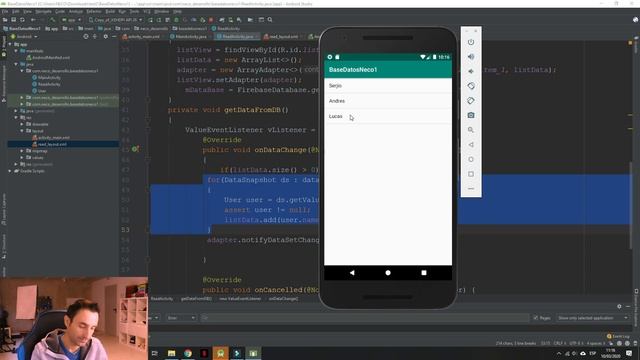Switch to the read_layout.xml editor tab
The image size is (640, 360).
[283, 36]
